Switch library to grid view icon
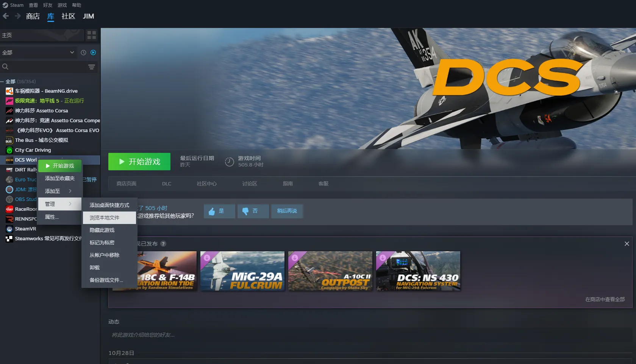Screen dimensions: 636x364 click(92, 35)
